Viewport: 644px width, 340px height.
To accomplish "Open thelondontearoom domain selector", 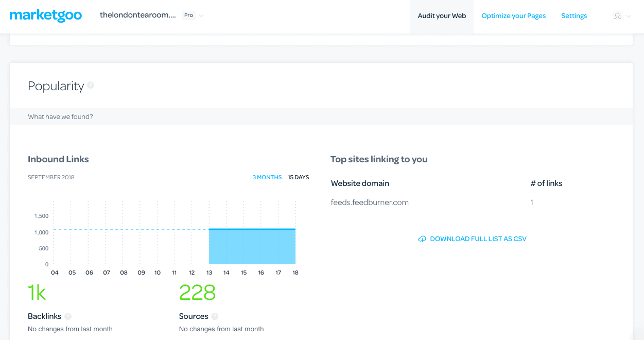I will click(x=137, y=15).
